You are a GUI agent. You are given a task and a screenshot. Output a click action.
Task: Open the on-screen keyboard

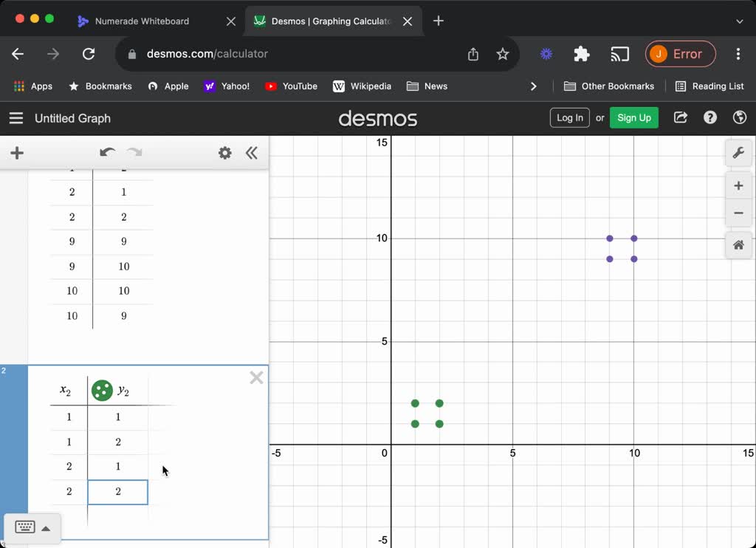click(x=25, y=527)
